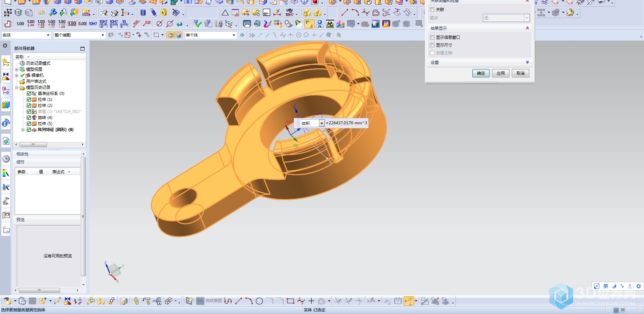Image resolution: width=644 pixels, height=314 pixels.
Task: Select the 用户表达式 tree item
Action: point(36,81)
